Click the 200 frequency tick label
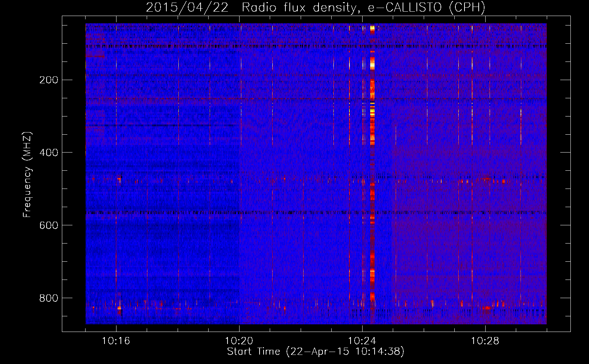Screen dimensions: 589x364 49,80
